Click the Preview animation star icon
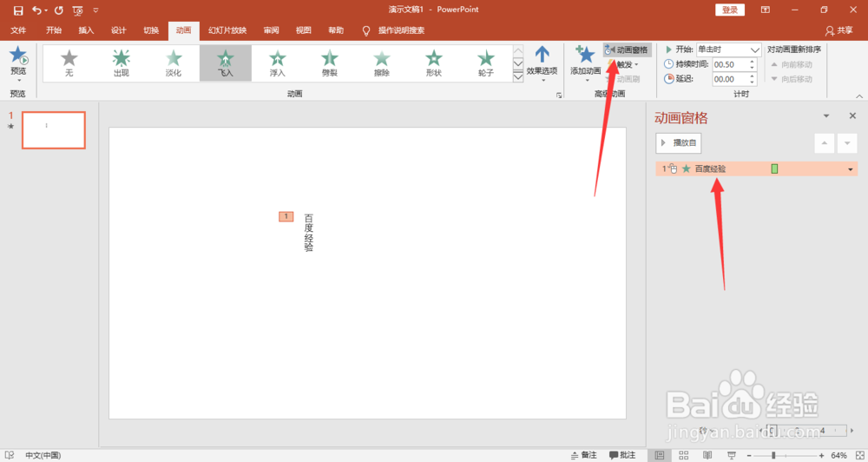This screenshot has width=868, height=462. click(x=18, y=56)
